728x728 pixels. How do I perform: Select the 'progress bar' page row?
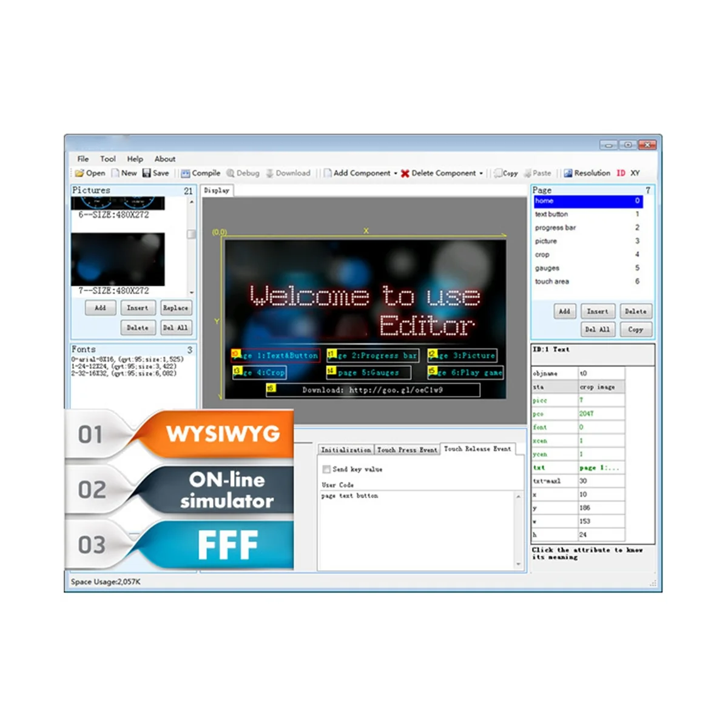588,227
